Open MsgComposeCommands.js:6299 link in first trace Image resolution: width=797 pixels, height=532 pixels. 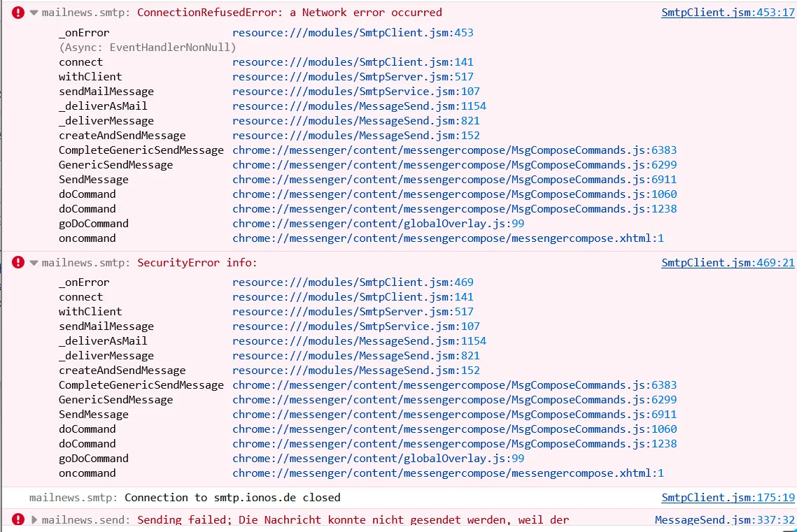pos(454,165)
